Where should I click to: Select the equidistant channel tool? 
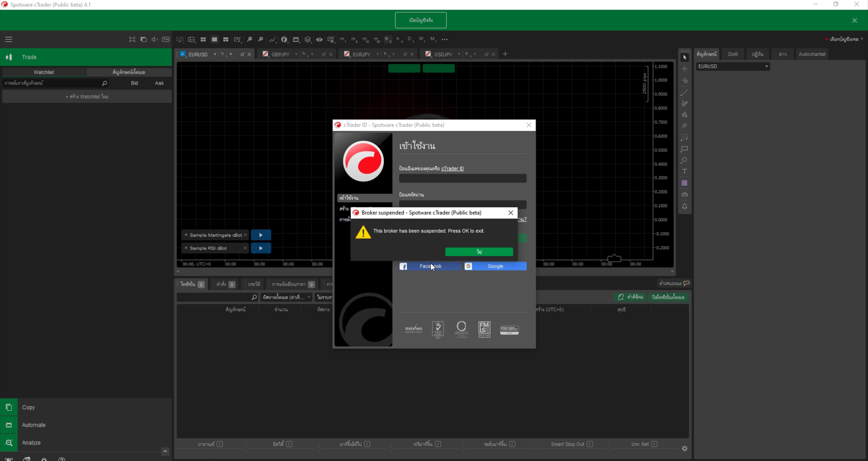tap(684, 114)
